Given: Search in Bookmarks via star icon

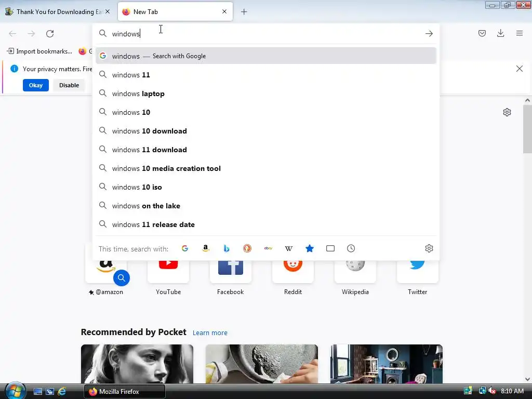Looking at the screenshot, I should pos(310,248).
